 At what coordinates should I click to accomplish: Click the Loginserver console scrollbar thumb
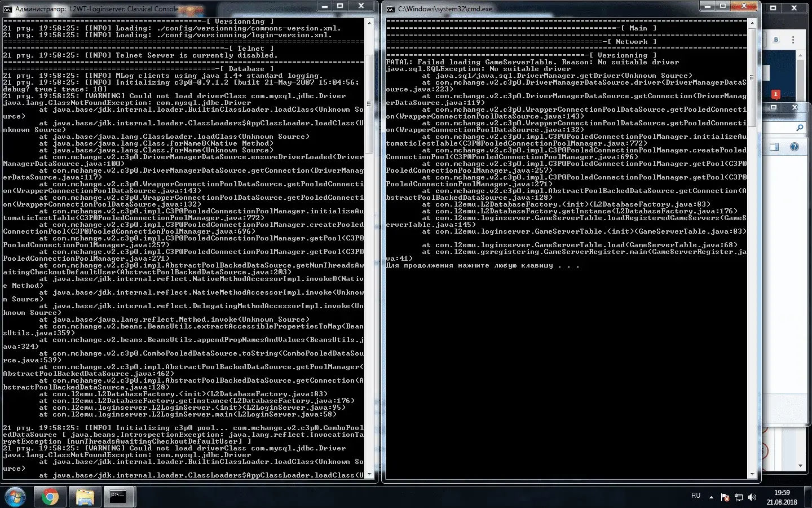369,104
